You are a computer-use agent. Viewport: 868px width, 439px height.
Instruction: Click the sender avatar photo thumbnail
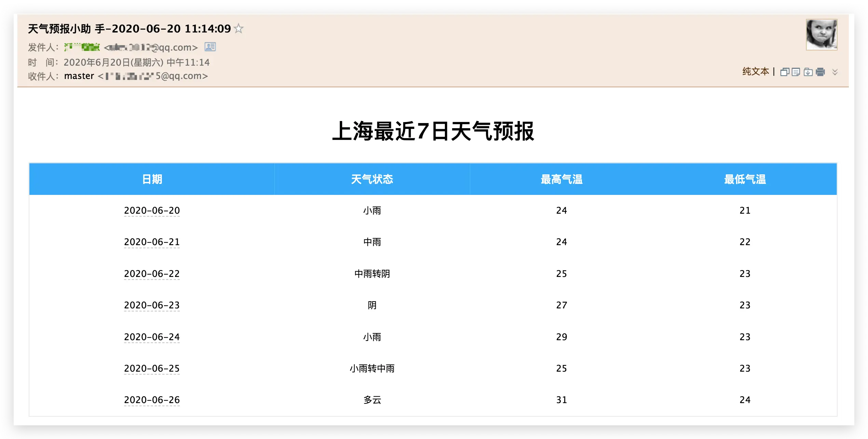(x=822, y=35)
